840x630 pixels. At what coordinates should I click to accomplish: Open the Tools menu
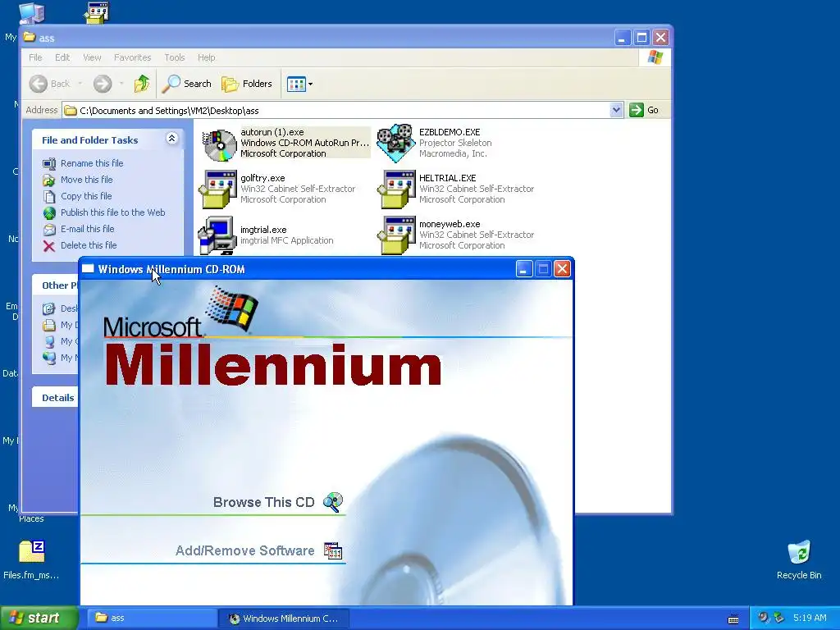174,57
